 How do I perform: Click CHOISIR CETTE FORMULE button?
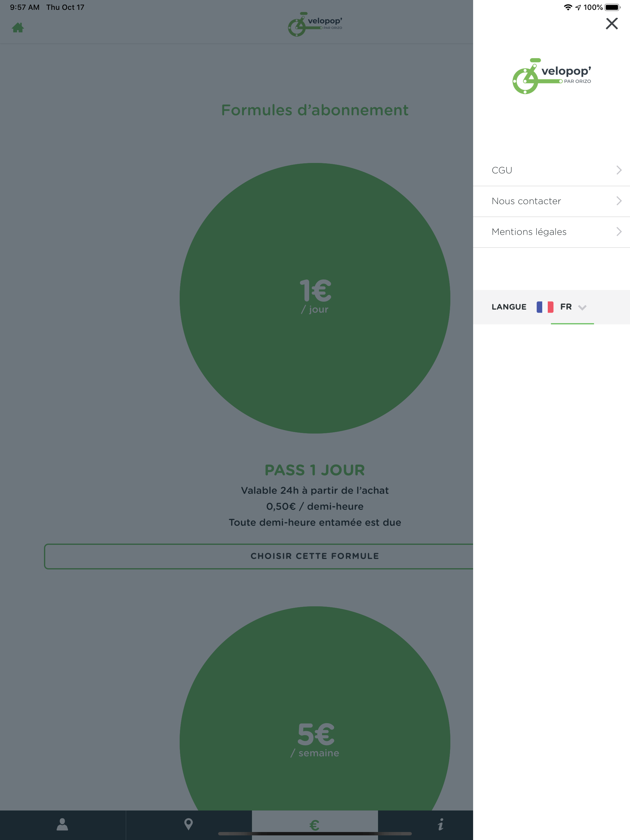[x=259, y=556]
